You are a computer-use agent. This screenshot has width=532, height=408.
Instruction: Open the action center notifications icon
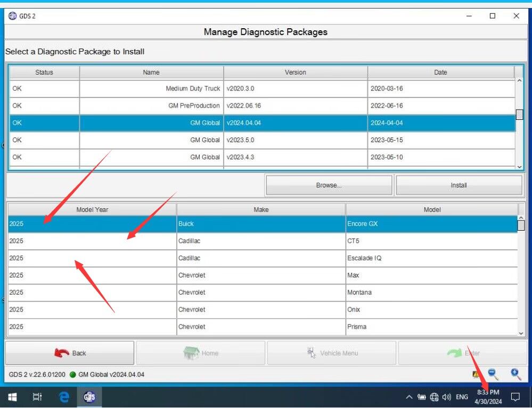[515, 397]
